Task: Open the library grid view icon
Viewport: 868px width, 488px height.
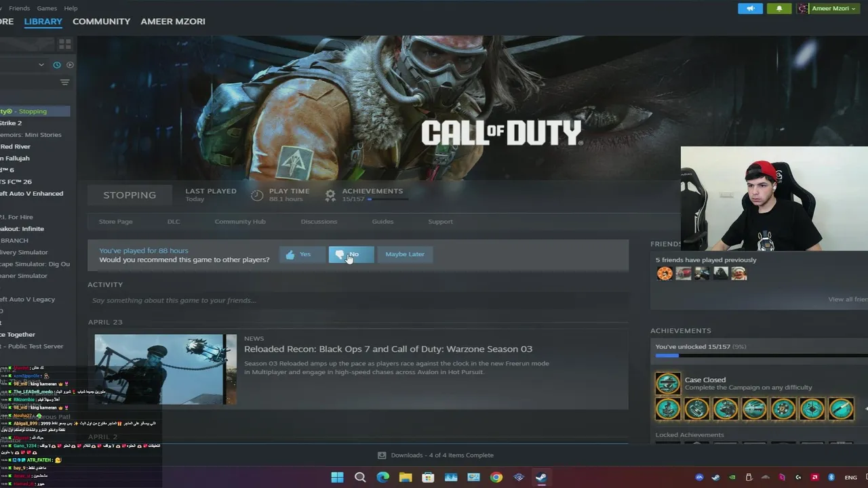Action: point(65,44)
